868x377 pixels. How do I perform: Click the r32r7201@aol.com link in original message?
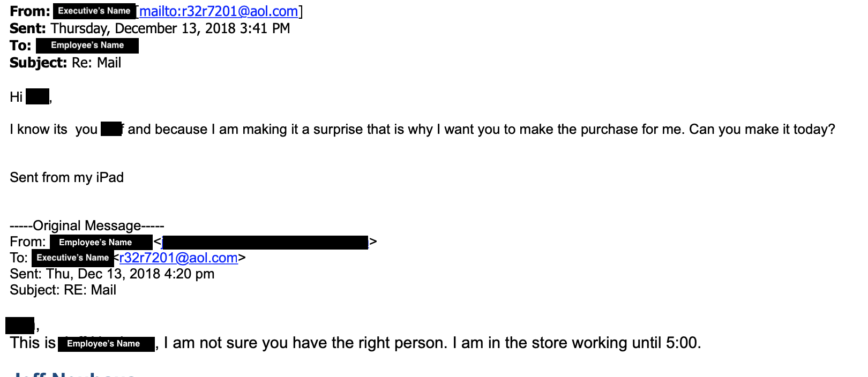tap(178, 258)
